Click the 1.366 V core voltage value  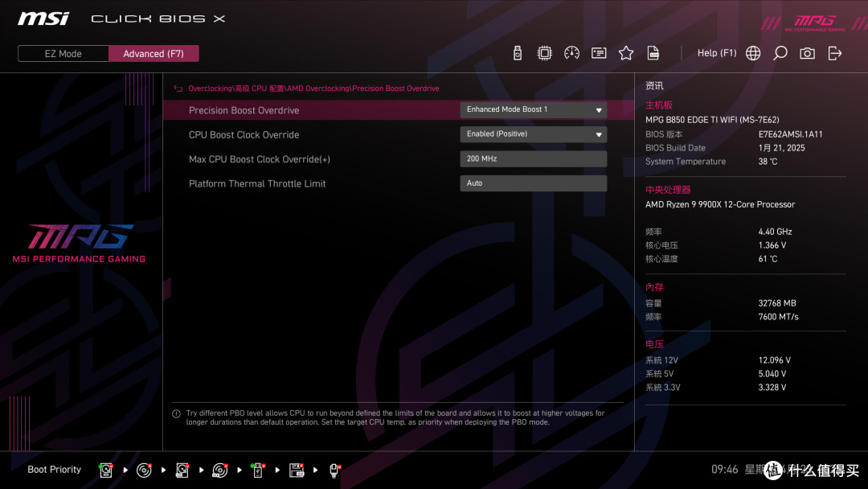click(772, 245)
